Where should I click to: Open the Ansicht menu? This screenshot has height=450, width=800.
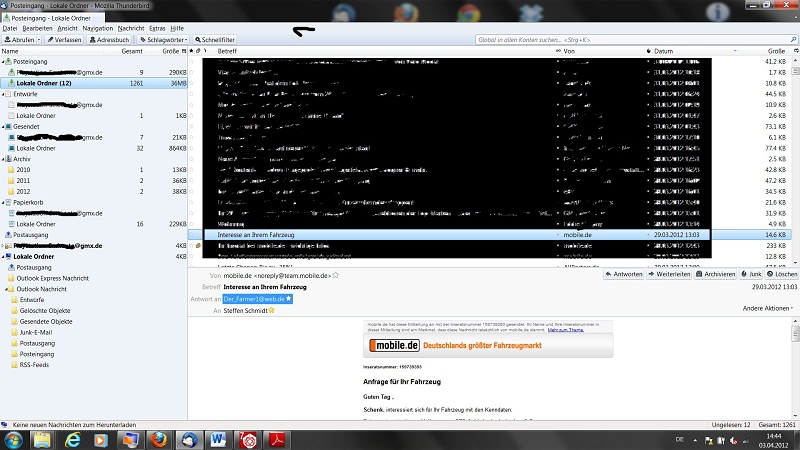click(x=67, y=29)
